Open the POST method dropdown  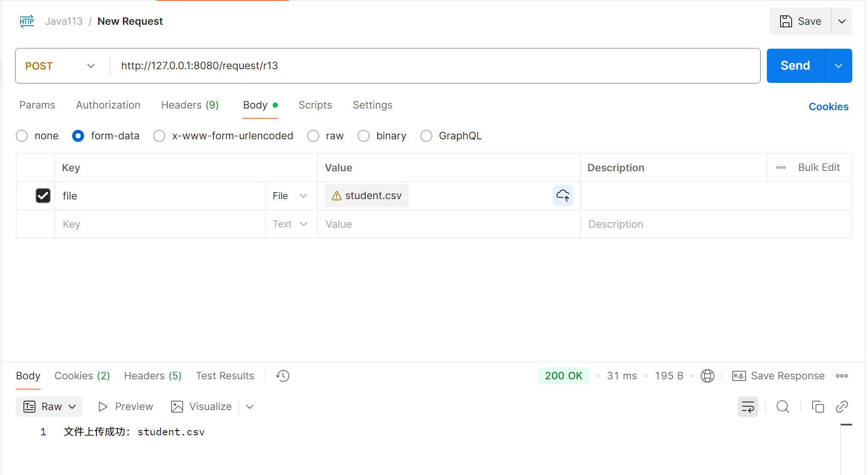point(60,66)
